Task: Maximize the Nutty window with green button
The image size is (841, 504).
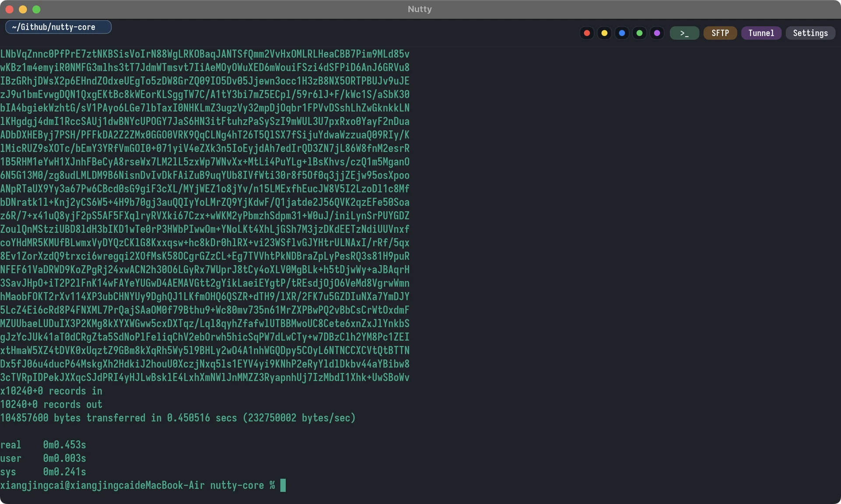Action: [36, 9]
